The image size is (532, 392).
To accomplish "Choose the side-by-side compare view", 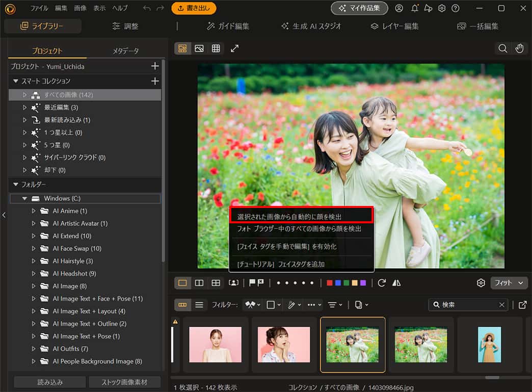I will (x=199, y=283).
